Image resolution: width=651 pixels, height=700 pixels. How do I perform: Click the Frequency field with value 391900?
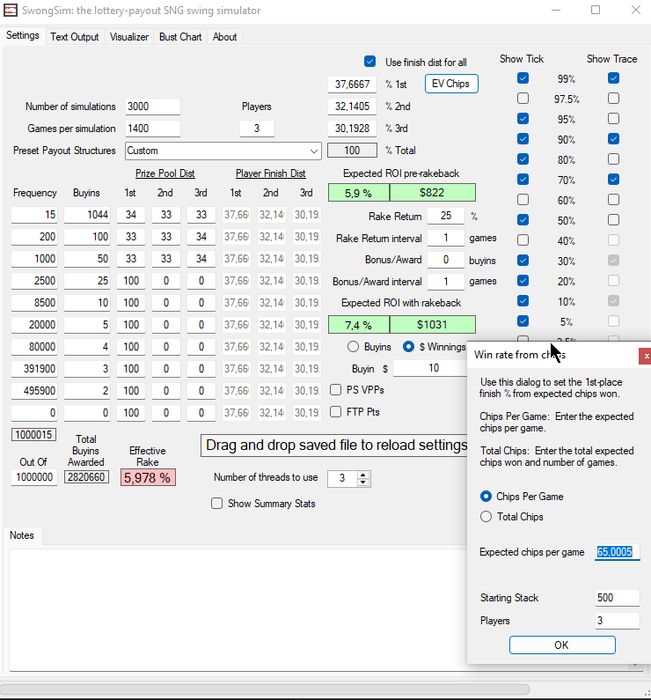click(x=34, y=369)
